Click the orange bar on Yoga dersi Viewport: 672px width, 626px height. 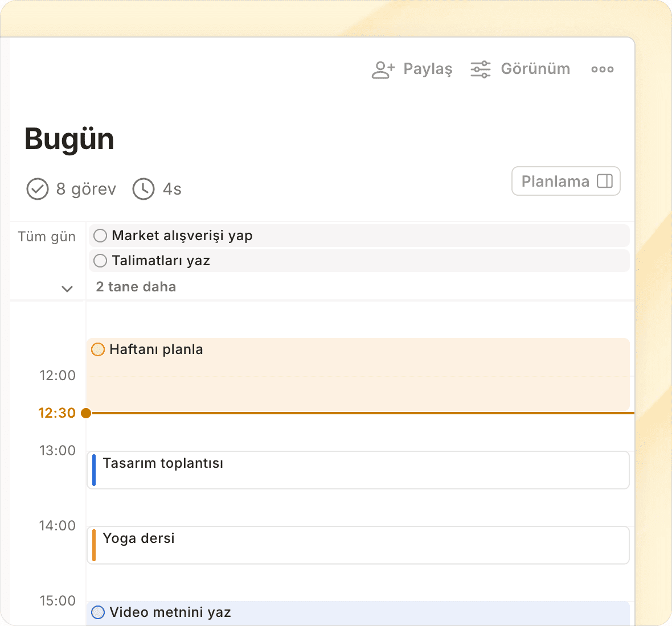94,545
